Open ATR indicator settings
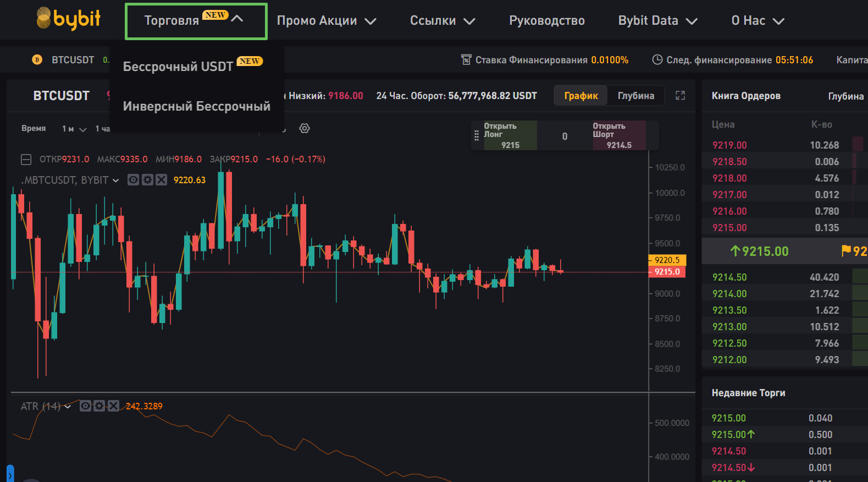The width and height of the screenshot is (868, 482). [x=99, y=406]
